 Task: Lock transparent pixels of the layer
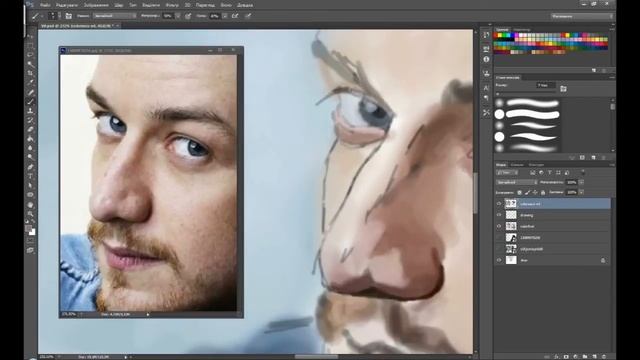(519, 192)
